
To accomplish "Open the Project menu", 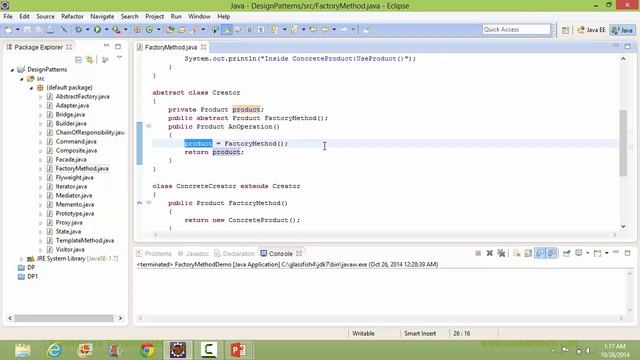I will tap(155, 16).
